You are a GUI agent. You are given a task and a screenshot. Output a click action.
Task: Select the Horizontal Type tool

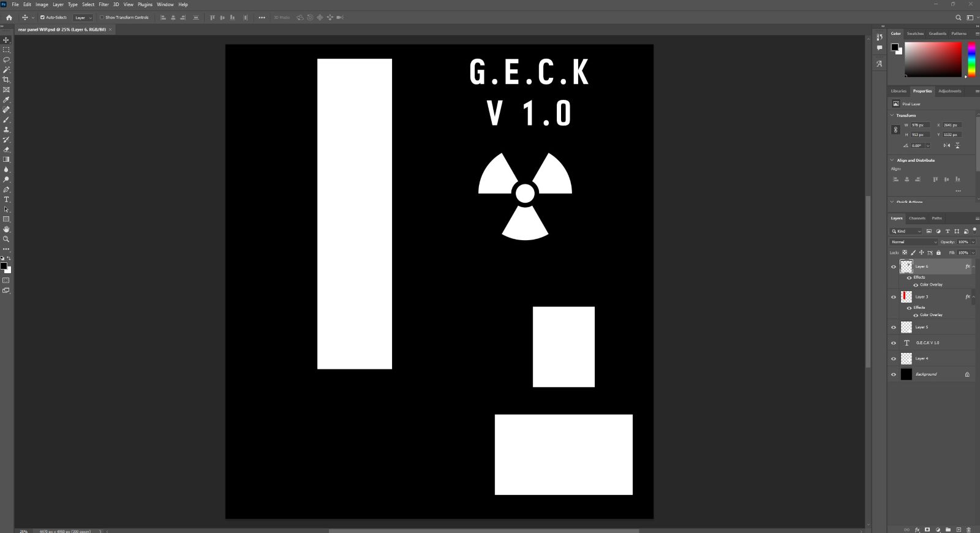[6, 199]
